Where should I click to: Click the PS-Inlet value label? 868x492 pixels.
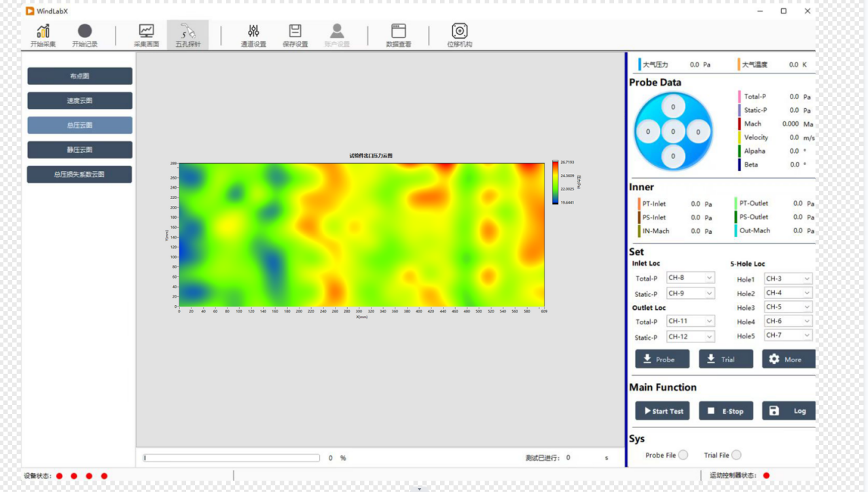(x=654, y=217)
